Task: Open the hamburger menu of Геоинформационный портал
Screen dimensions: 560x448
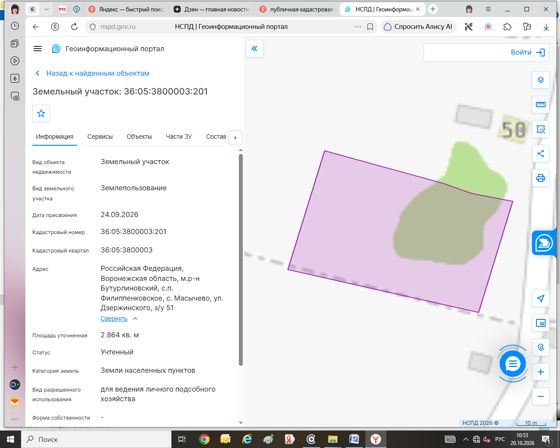Action: (38, 49)
